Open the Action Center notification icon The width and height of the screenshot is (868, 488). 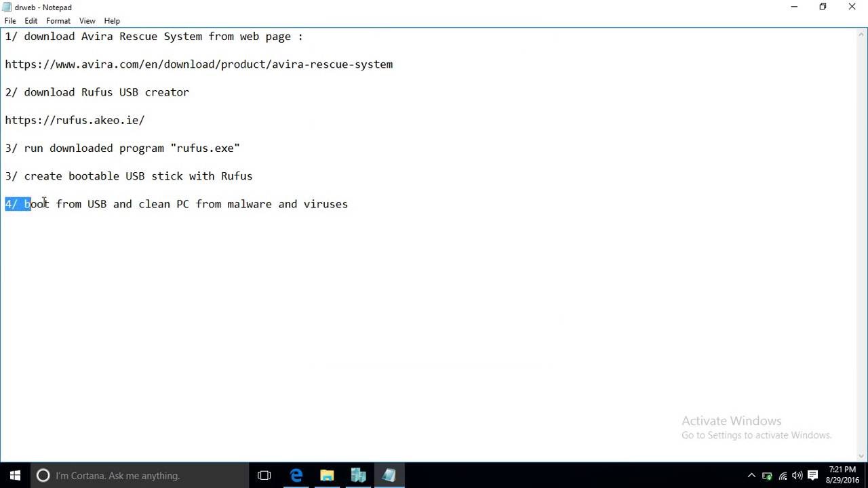[812, 476]
